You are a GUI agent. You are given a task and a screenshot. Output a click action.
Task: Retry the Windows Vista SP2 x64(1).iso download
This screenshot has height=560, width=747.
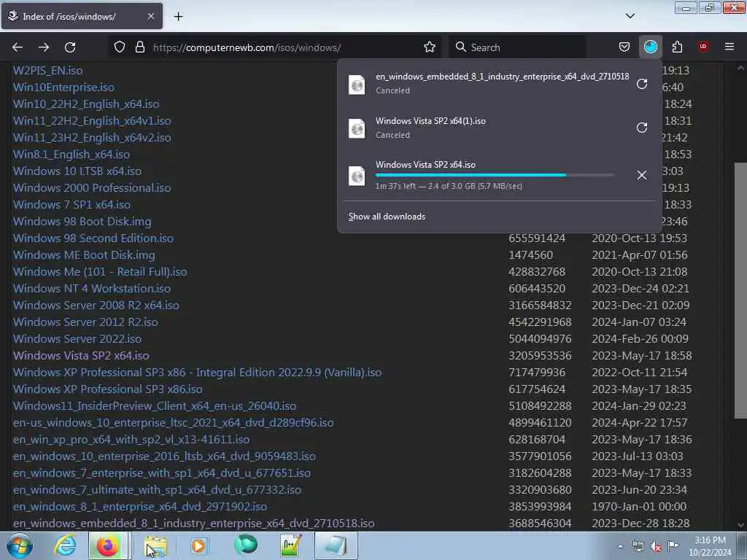click(x=642, y=128)
